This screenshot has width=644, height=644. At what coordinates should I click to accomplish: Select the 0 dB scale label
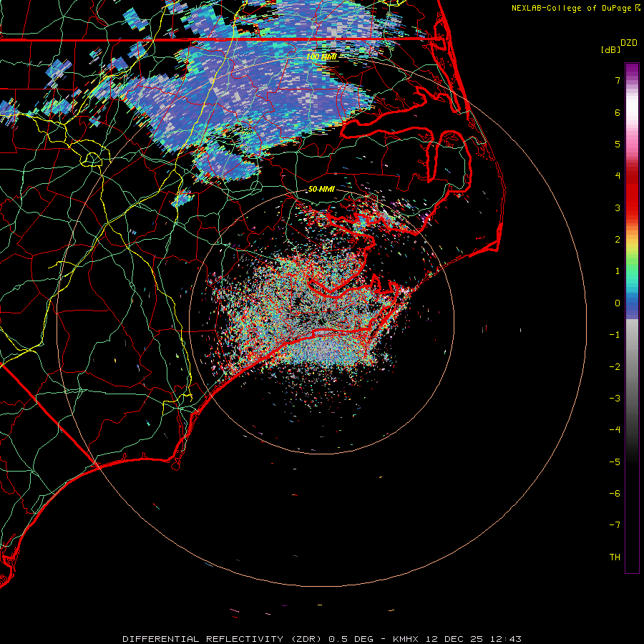point(618,303)
